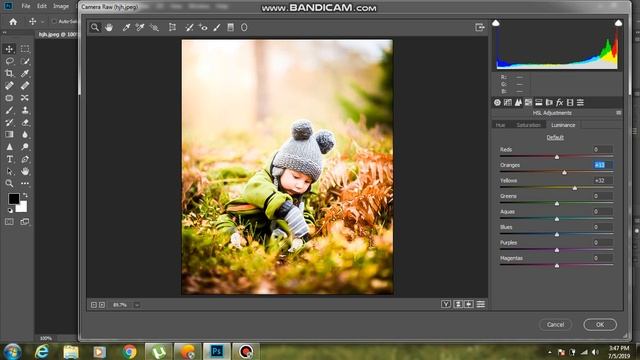This screenshot has height=360, width=640.
Task: Click the Default link in HSL panel
Action: click(555, 138)
